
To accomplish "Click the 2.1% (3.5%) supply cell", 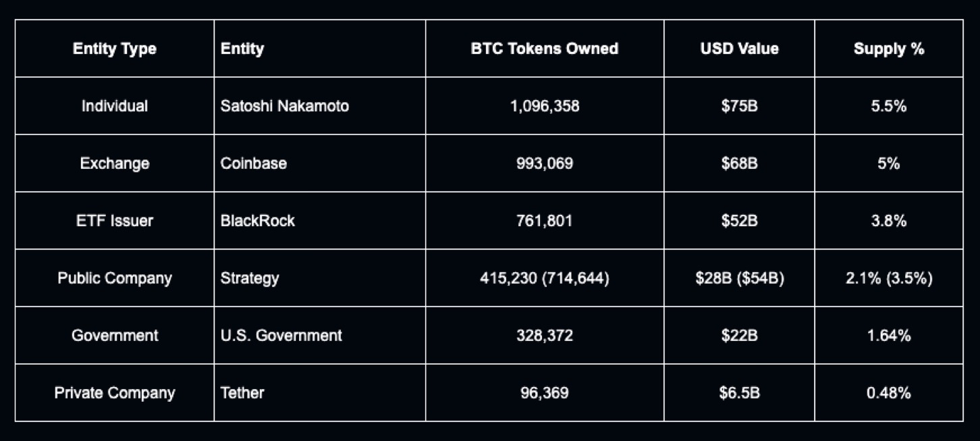I will click(x=889, y=278).
